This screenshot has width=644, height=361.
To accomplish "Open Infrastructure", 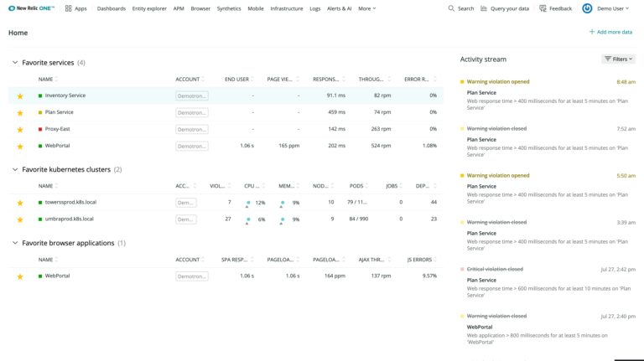I will [287, 8].
